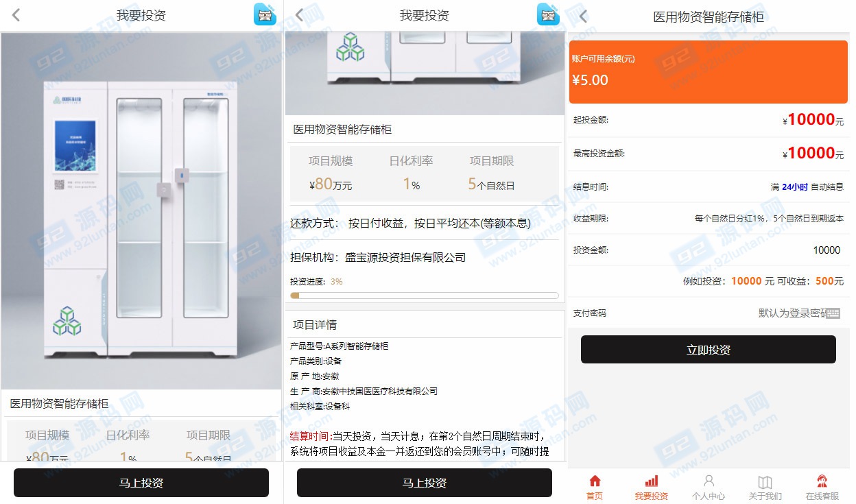Go back from 医用物资智能存储柜 page

pyautogui.click(x=583, y=16)
